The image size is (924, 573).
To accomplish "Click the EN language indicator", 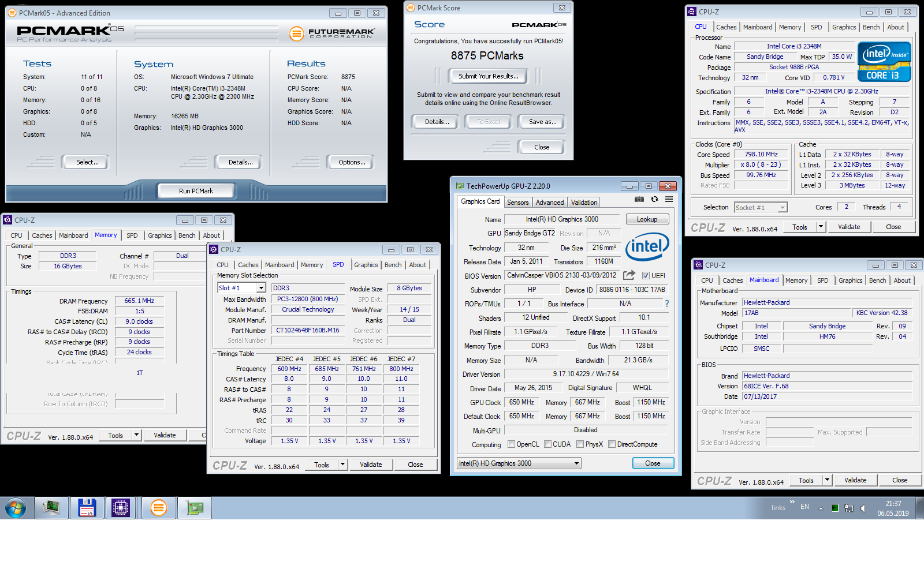I will [804, 507].
